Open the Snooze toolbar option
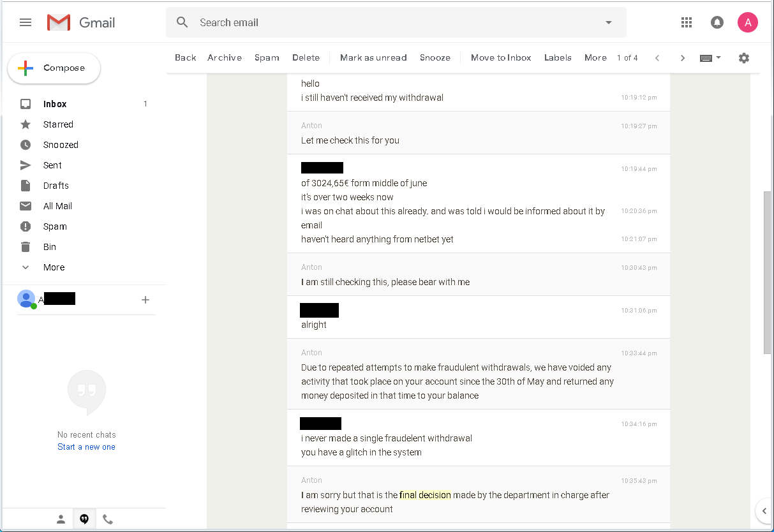The height and width of the screenshot is (532, 774). 435,57
